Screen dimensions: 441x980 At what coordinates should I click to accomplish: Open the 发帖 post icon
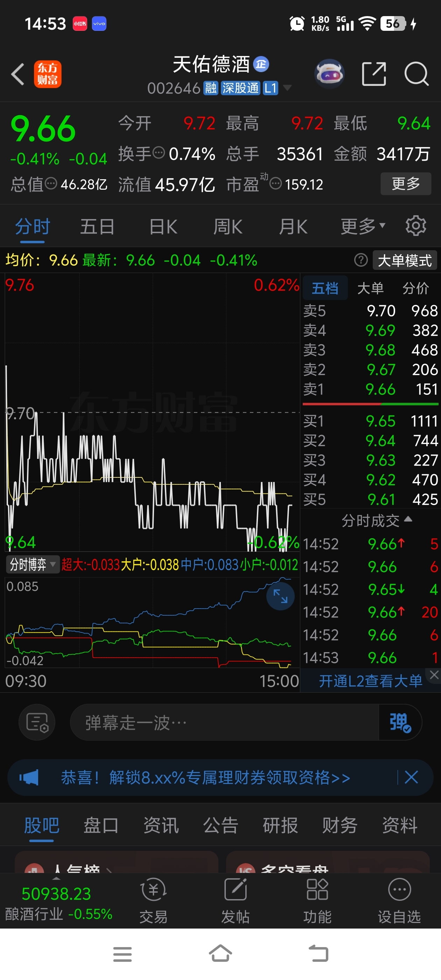coord(236,901)
